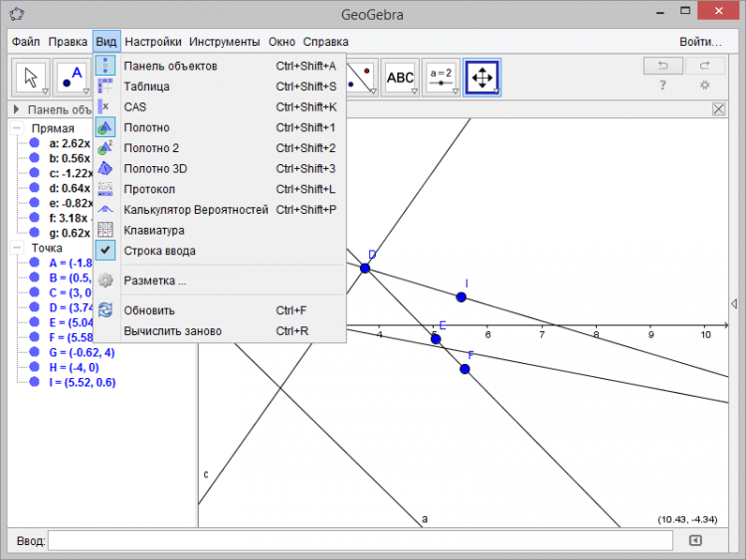Expand the Панель объектов style bar triangle
746x560 pixels.
coord(17,109)
